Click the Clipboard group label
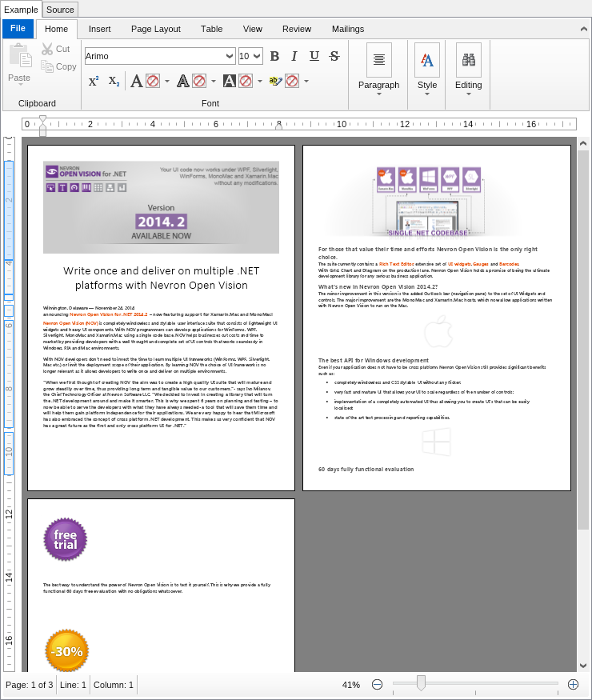Screen dimensions: 592x700 pos(37,103)
